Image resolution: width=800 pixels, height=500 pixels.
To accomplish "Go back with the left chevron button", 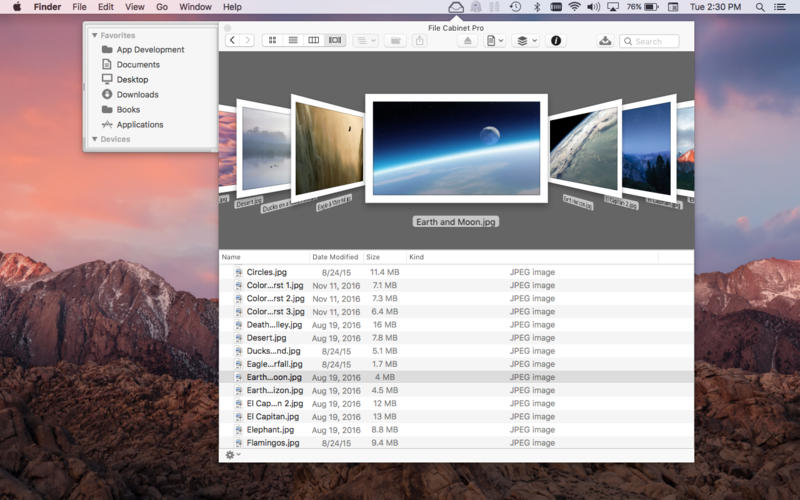I will (233, 40).
